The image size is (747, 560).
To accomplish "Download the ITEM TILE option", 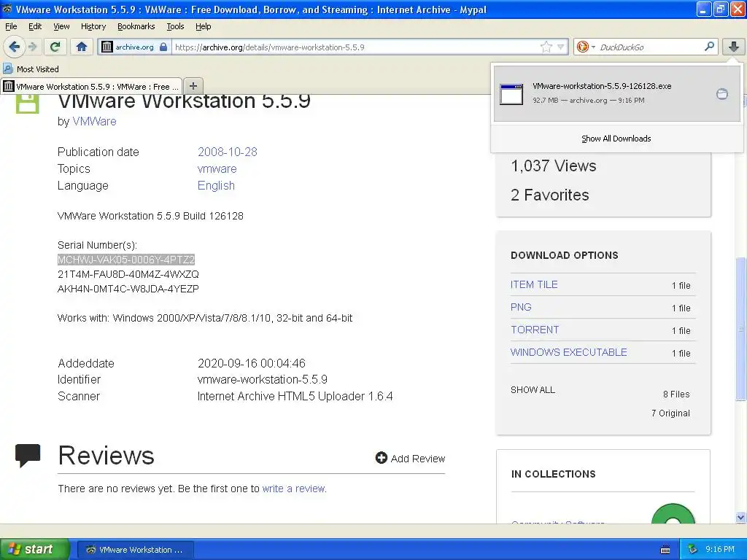I will point(534,285).
